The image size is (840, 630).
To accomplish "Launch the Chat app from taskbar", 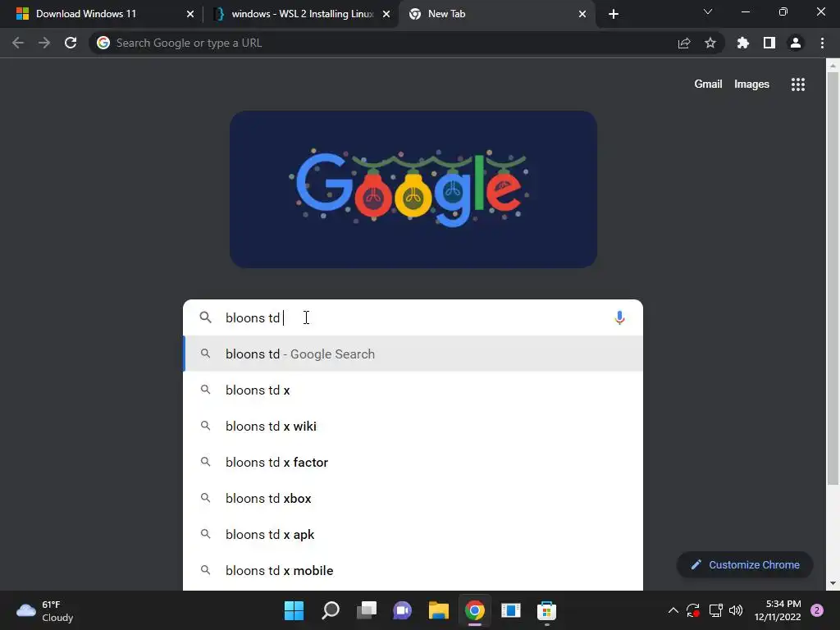I will point(402,610).
